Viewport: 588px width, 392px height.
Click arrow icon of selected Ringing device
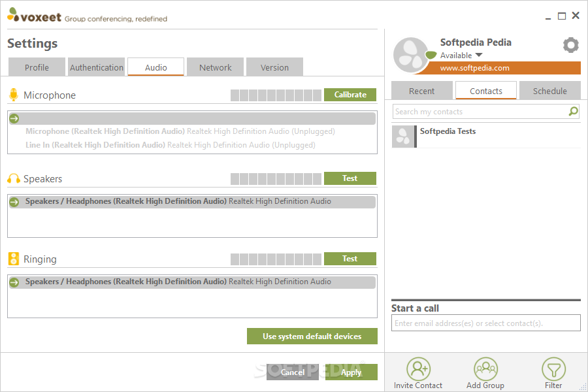pyautogui.click(x=14, y=282)
